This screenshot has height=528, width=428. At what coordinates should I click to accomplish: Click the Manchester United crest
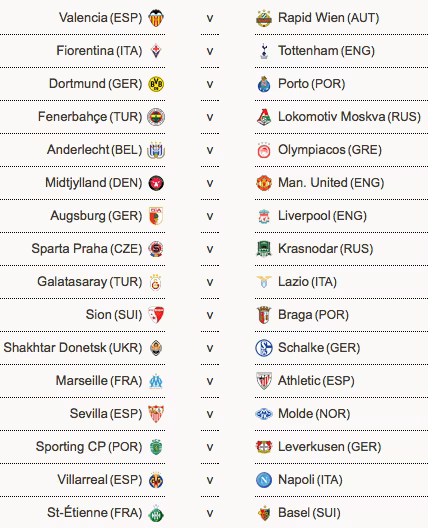[x=264, y=183]
